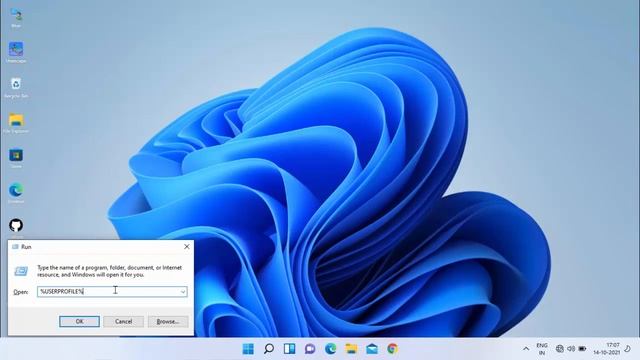This screenshot has height=360, width=640.
Task: Open the Windows Start menu
Action: tap(248, 349)
